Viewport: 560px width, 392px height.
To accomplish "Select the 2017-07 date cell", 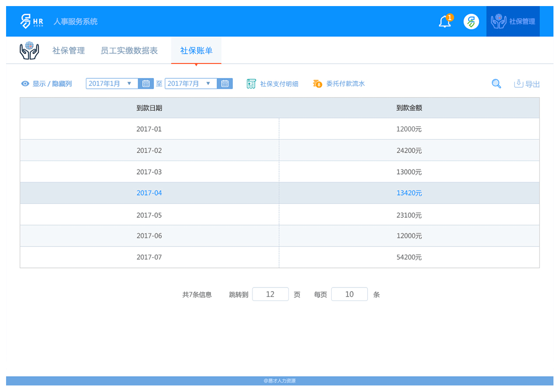I will [x=149, y=257].
